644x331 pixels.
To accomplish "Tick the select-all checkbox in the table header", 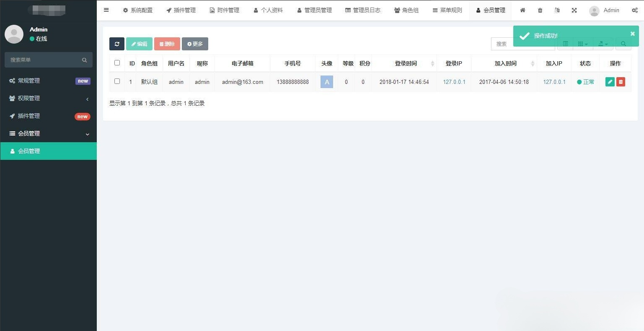I will (117, 63).
